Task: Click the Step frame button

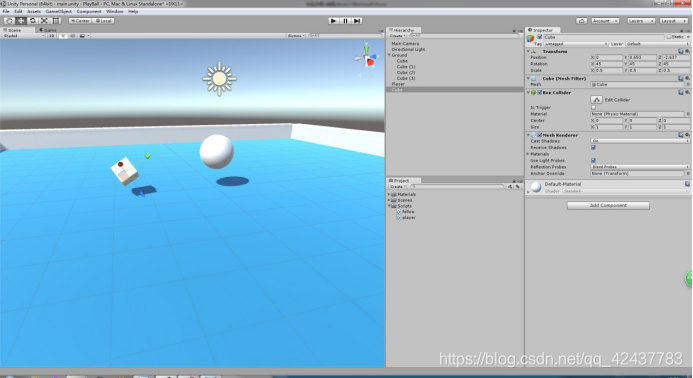Action: pyautogui.click(x=357, y=21)
